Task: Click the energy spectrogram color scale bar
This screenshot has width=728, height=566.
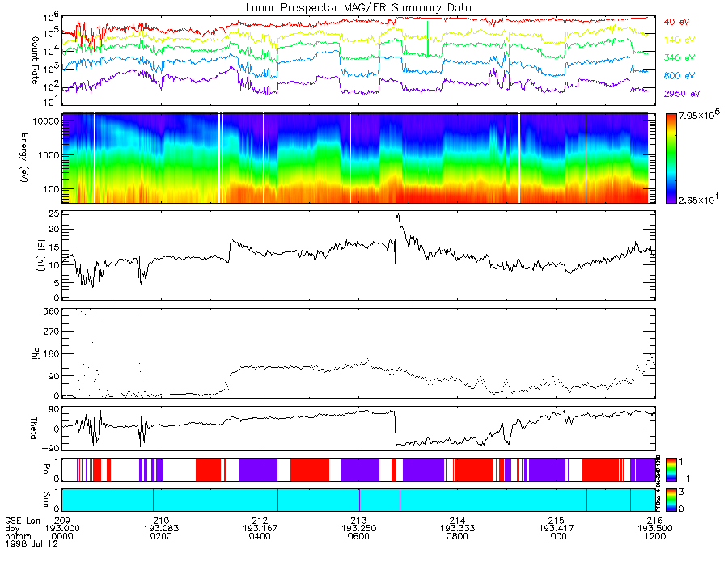Action: (671, 158)
